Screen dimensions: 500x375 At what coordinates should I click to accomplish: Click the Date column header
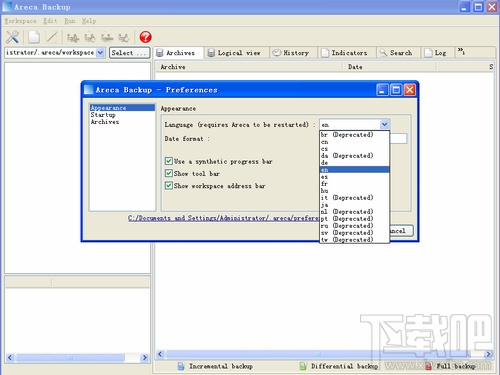point(389,67)
